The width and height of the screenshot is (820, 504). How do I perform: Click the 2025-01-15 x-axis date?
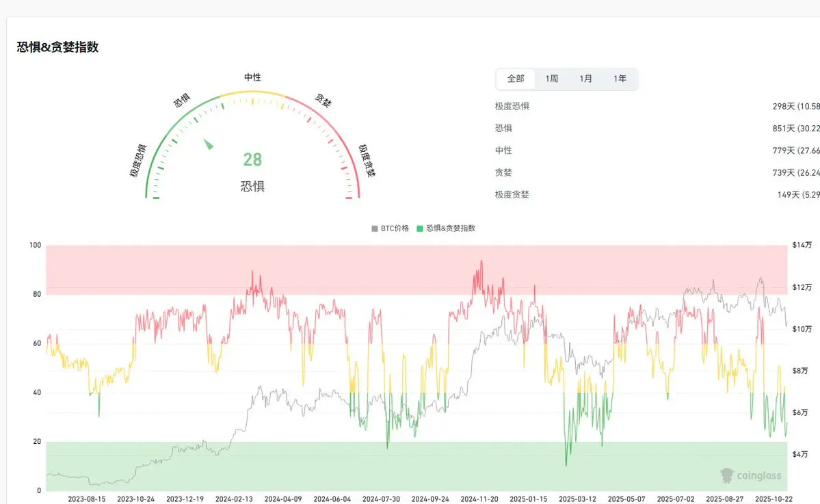pyautogui.click(x=529, y=499)
